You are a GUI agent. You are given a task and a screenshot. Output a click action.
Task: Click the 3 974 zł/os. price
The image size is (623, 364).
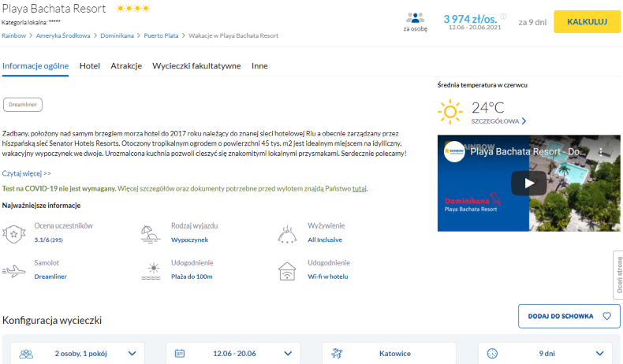pos(470,19)
